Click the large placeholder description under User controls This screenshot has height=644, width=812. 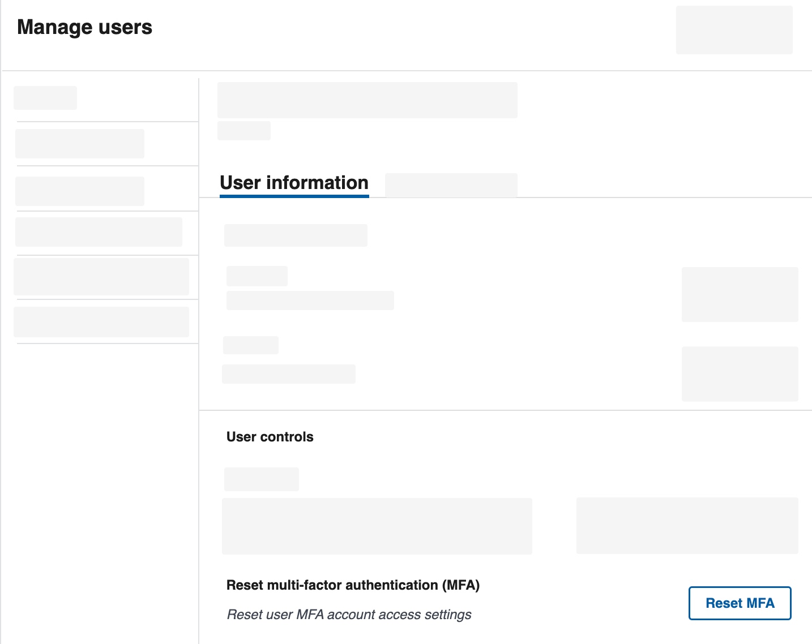click(x=377, y=526)
